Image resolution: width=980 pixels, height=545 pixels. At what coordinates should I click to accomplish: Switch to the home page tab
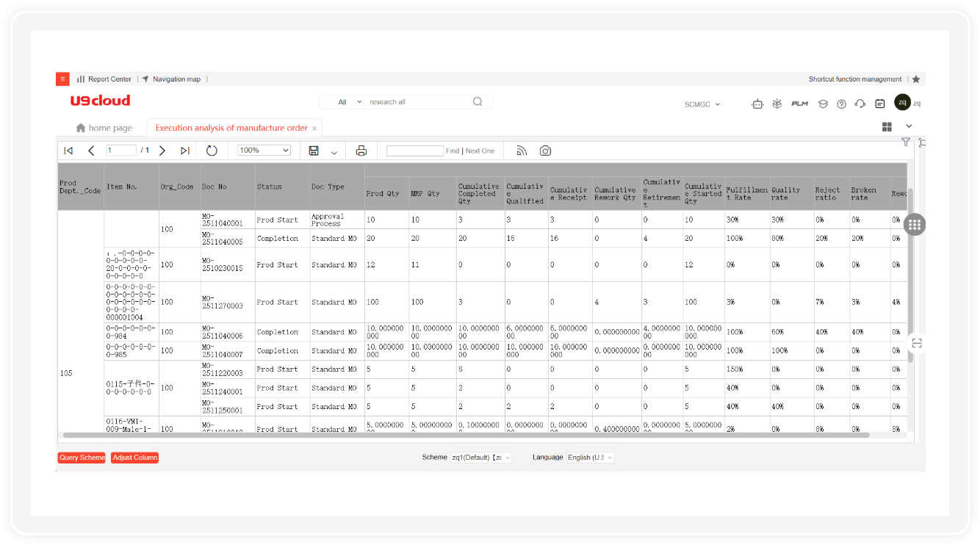click(x=104, y=128)
